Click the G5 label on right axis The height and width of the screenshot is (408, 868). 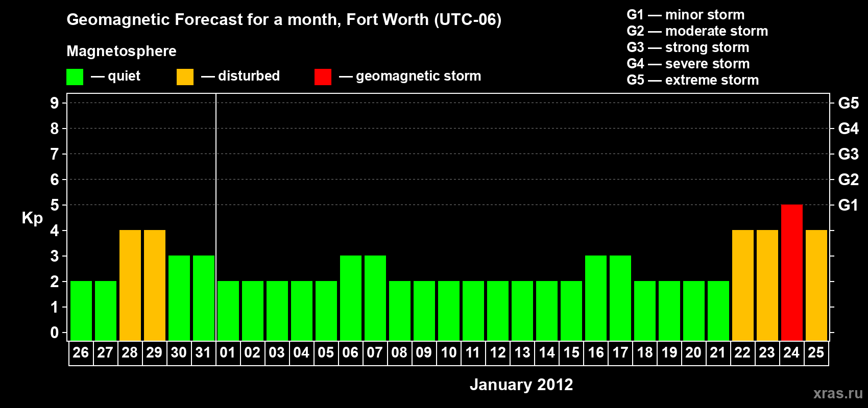point(848,103)
